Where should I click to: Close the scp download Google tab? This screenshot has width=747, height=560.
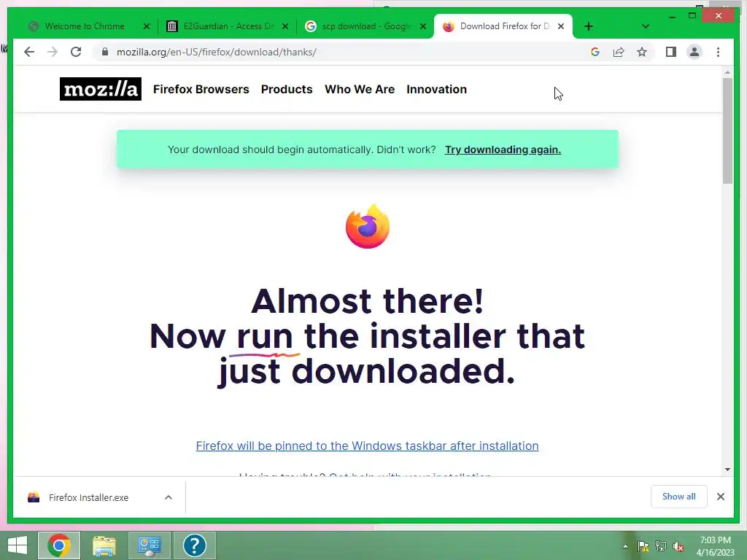pos(423,26)
